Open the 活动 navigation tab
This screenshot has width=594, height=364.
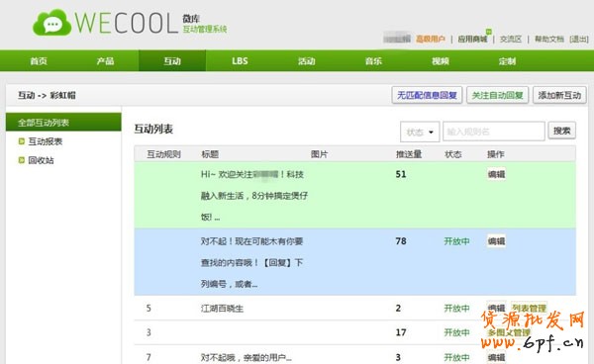(307, 61)
